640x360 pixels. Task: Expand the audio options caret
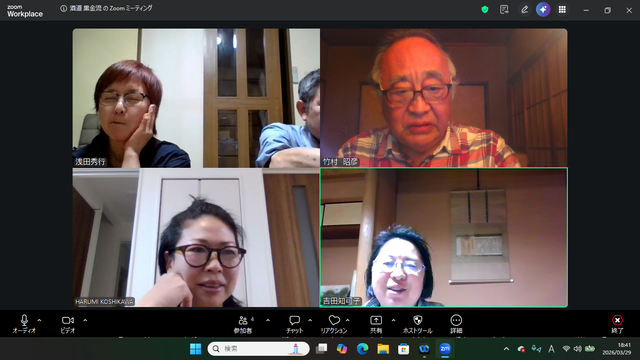[x=39, y=320]
